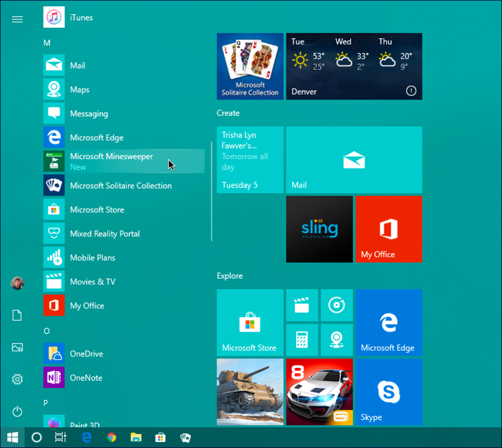Click the Create group title
502x448 pixels.
(228, 113)
